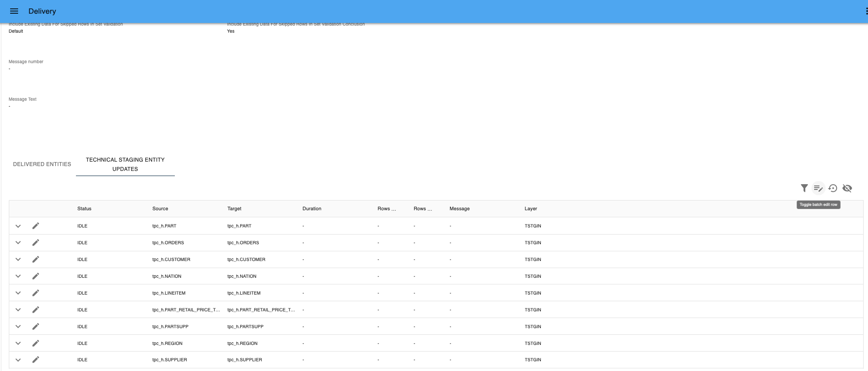Viewport: 868px width, 371px height.
Task: Expand the tpc_h.PART row
Action: click(x=18, y=226)
